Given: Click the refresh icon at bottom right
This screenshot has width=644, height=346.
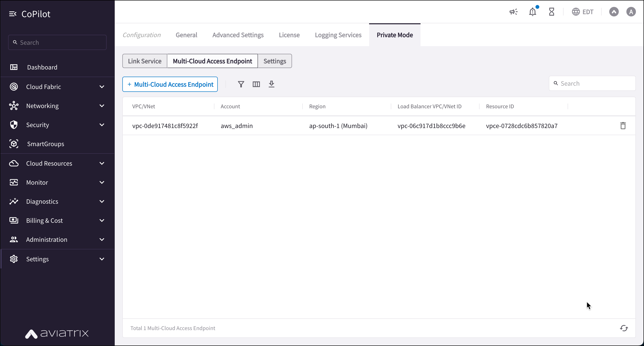Looking at the screenshot, I should point(624,328).
